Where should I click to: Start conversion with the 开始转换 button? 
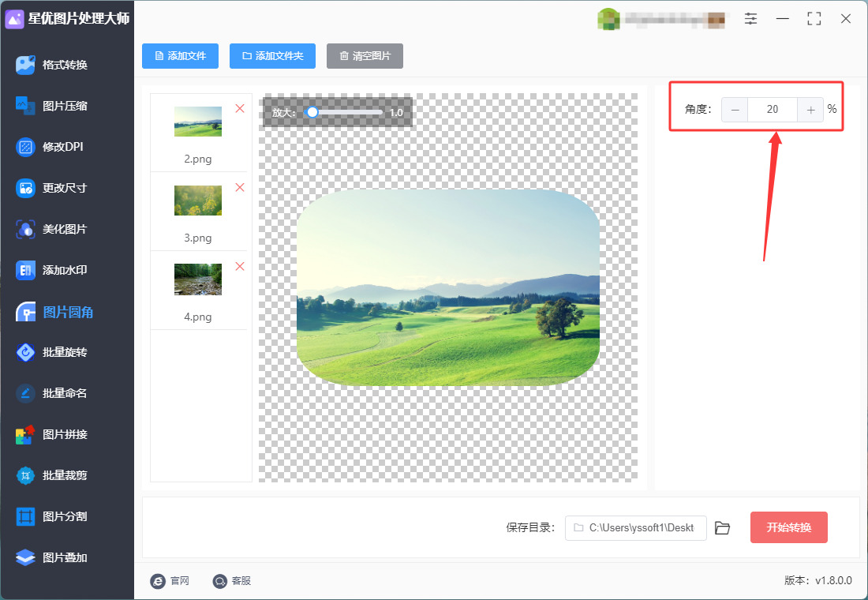pyautogui.click(x=789, y=527)
